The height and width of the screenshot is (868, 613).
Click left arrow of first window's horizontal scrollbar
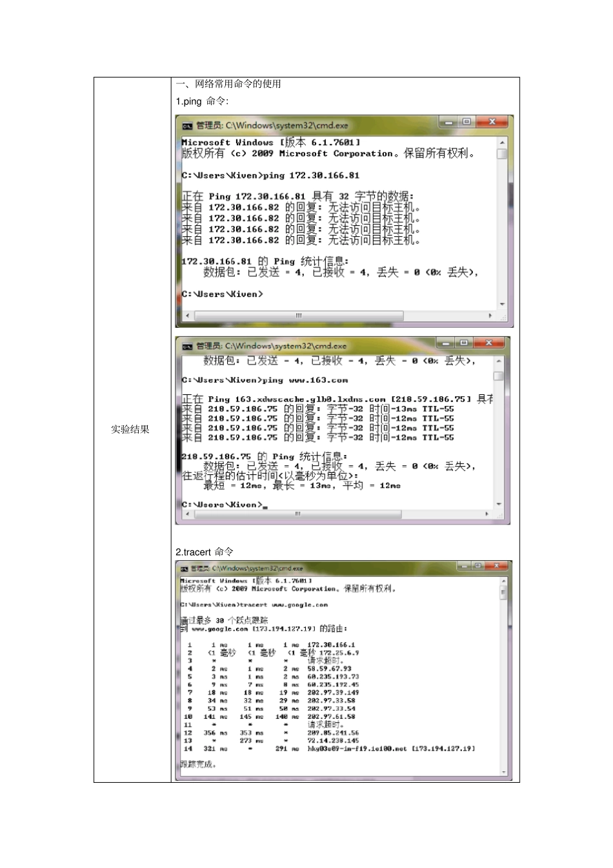pyautogui.click(x=188, y=316)
